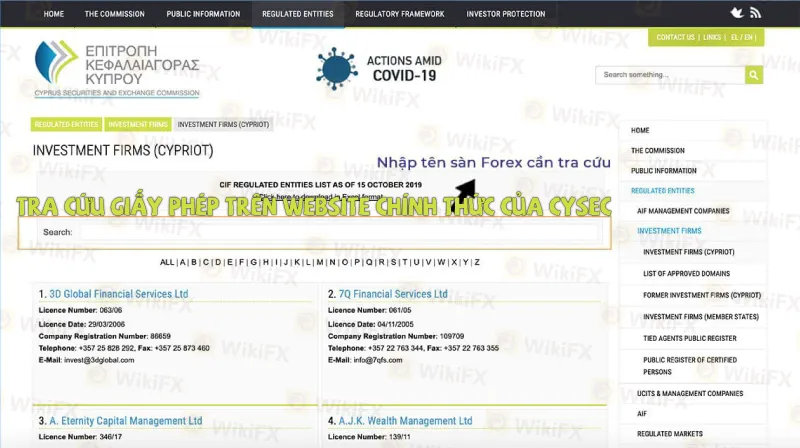Filter firms by letter Z
This screenshot has width=800, height=448.
coord(477,262)
